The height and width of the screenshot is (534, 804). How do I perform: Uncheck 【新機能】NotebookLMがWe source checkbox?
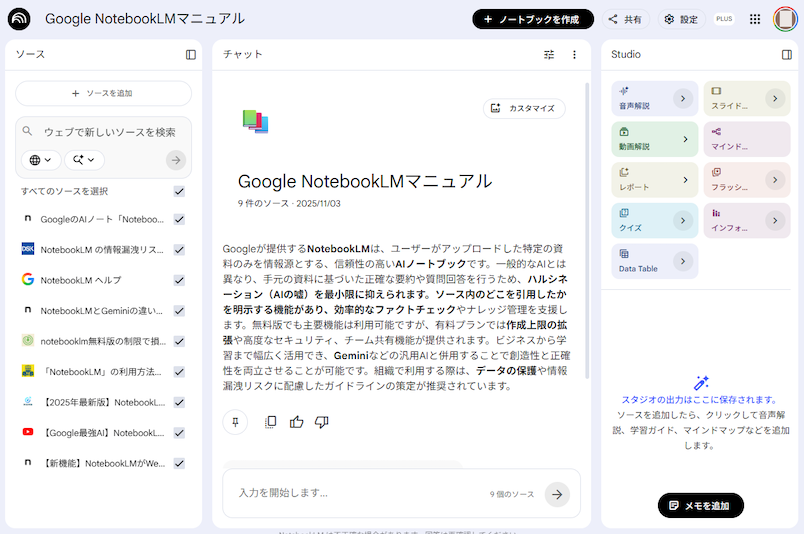click(179, 463)
